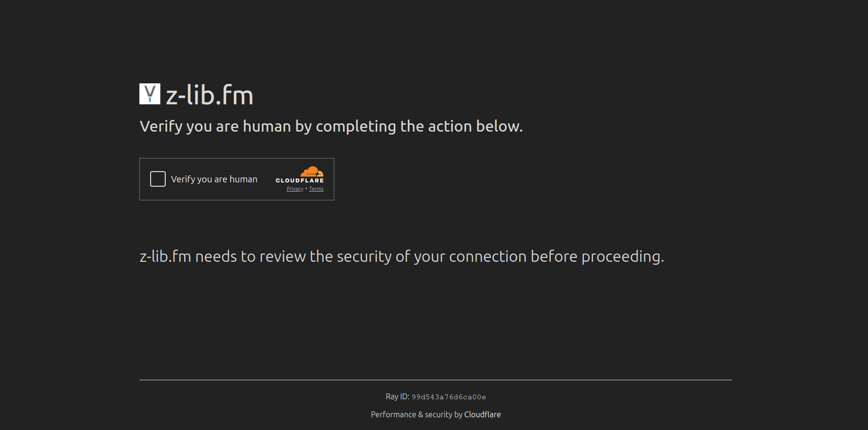Click "z-lib.fm" at the start of the security message
The image size is (868, 430).
click(165, 256)
